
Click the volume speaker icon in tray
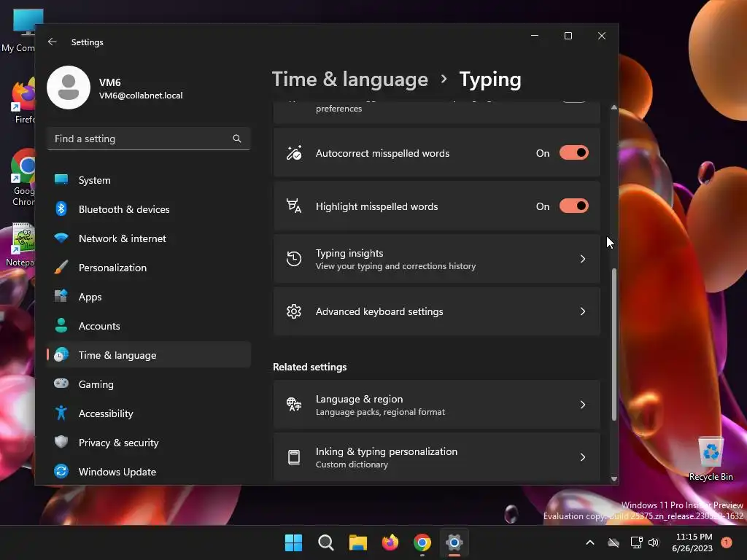(x=654, y=542)
